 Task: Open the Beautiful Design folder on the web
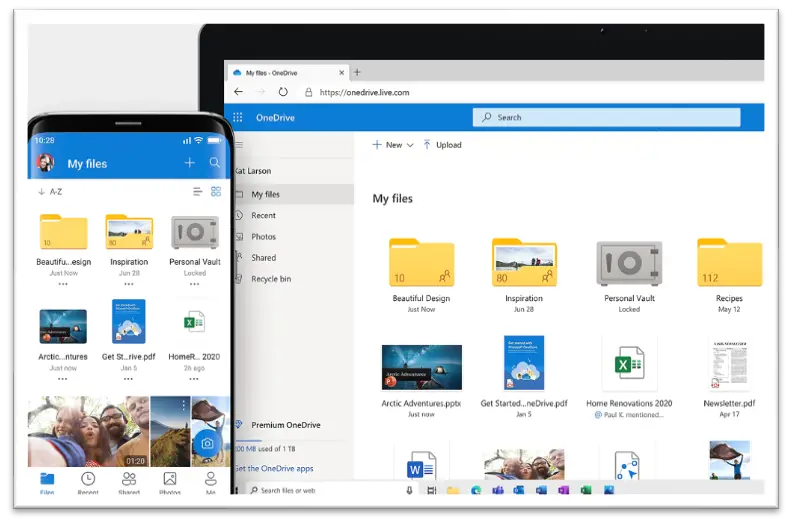coord(421,262)
